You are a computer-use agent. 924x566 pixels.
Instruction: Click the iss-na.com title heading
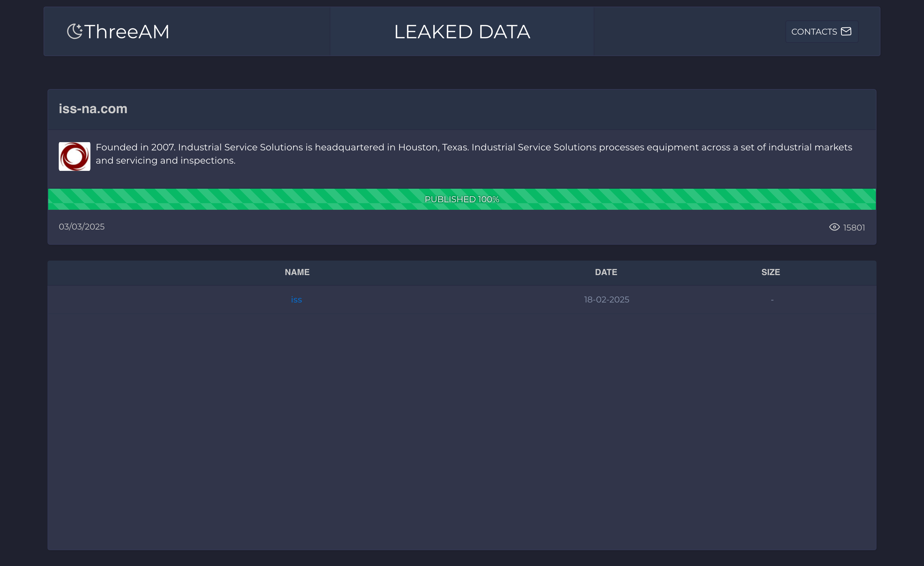click(x=93, y=109)
